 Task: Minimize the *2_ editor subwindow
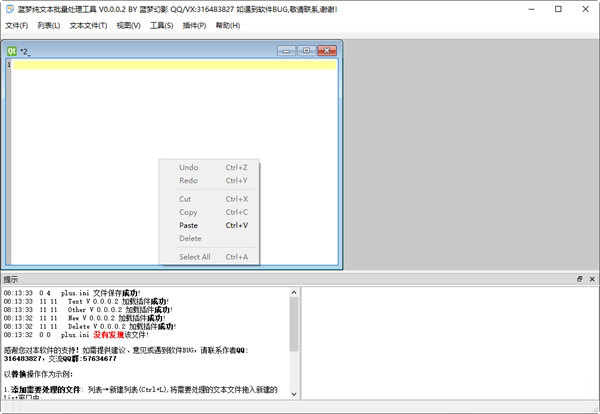pyautogui.click(x=286, y=51)
